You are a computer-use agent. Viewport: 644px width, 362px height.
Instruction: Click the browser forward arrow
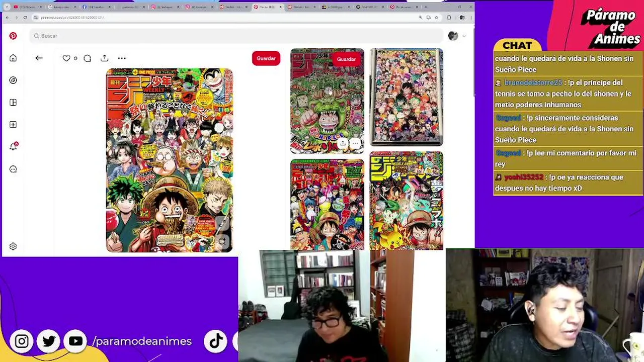(16, 18)
